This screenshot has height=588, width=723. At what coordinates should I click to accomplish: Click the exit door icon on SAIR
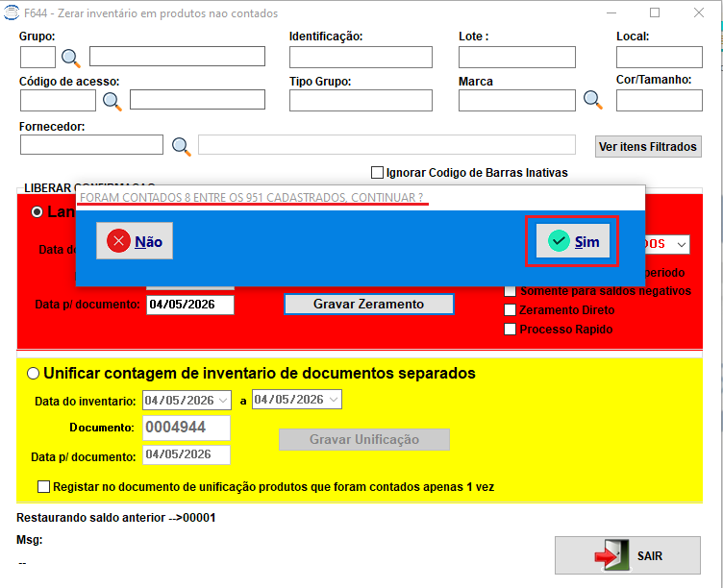point(611,555)
